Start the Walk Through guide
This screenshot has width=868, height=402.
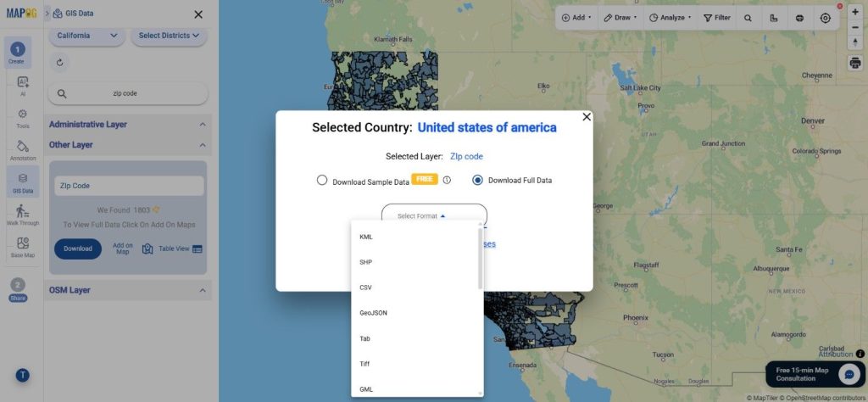23,215
